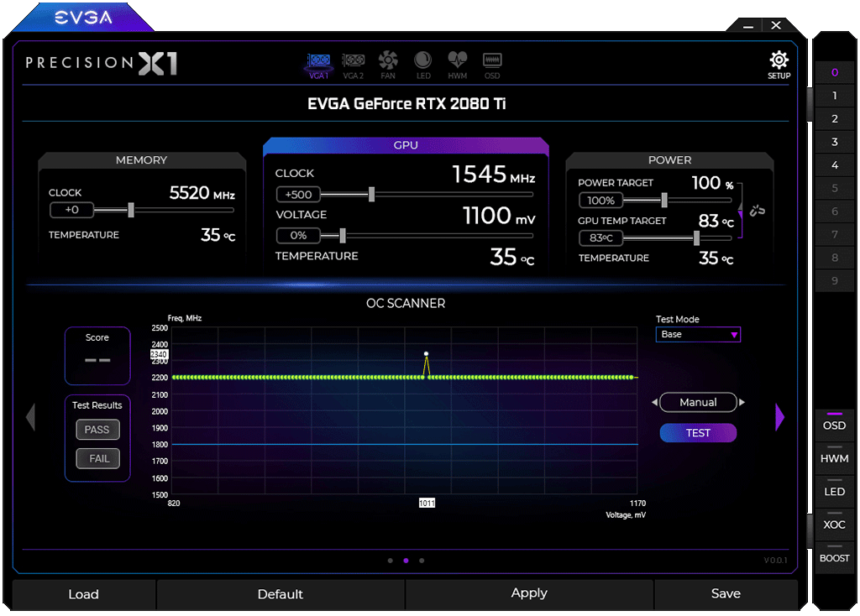Viewport: 860px width, 616px height.
Task: Minimize the Precision X1 window
Action: [x=748, y=26]
